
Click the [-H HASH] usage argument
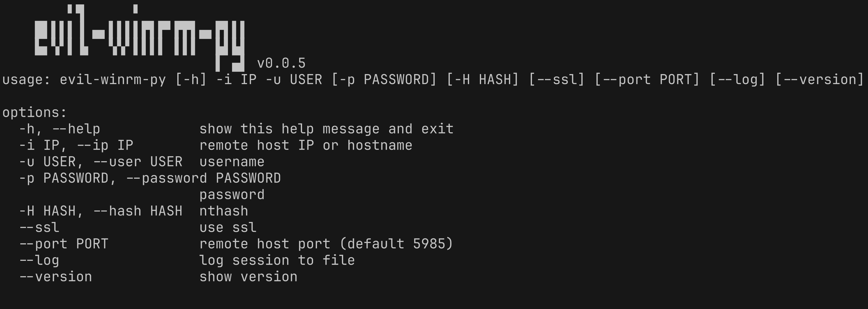483,80
